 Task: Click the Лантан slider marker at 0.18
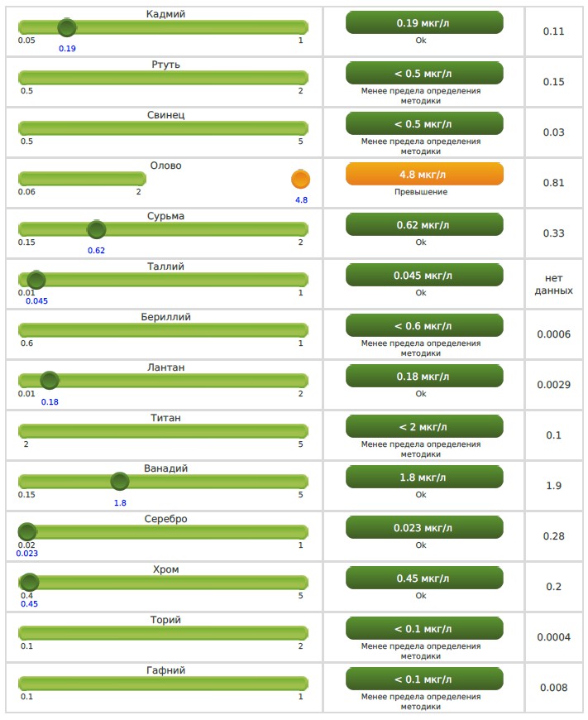tap(50, 381)
